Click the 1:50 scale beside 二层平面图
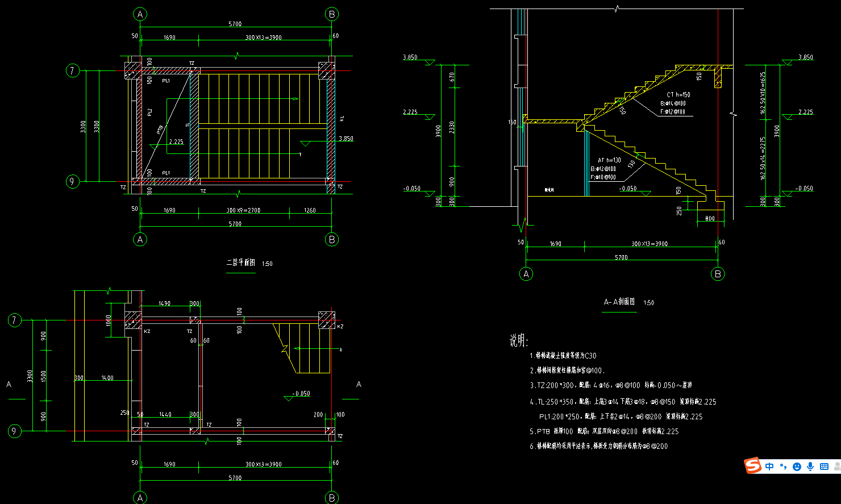This screenshot has width=841, height=504. coord(267,264)
